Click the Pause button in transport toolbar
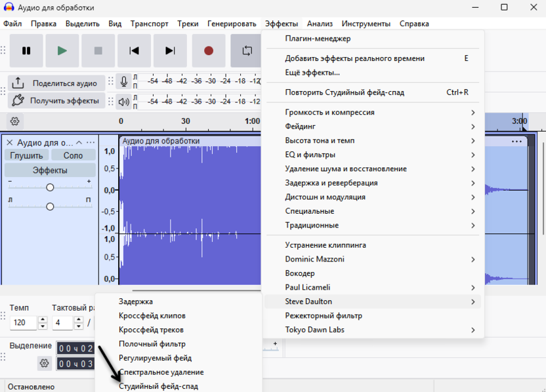The image size is (546, 392). point(26,50)
